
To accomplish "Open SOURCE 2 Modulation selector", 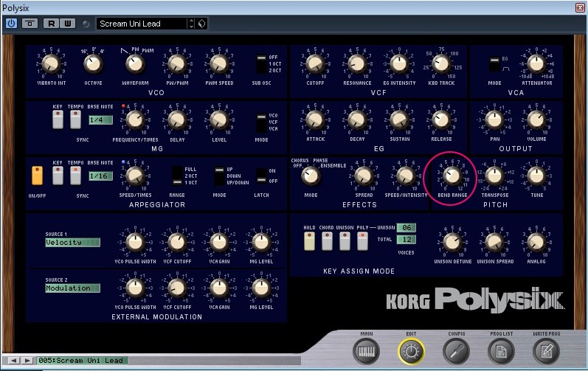I will [x=73, y=288].
